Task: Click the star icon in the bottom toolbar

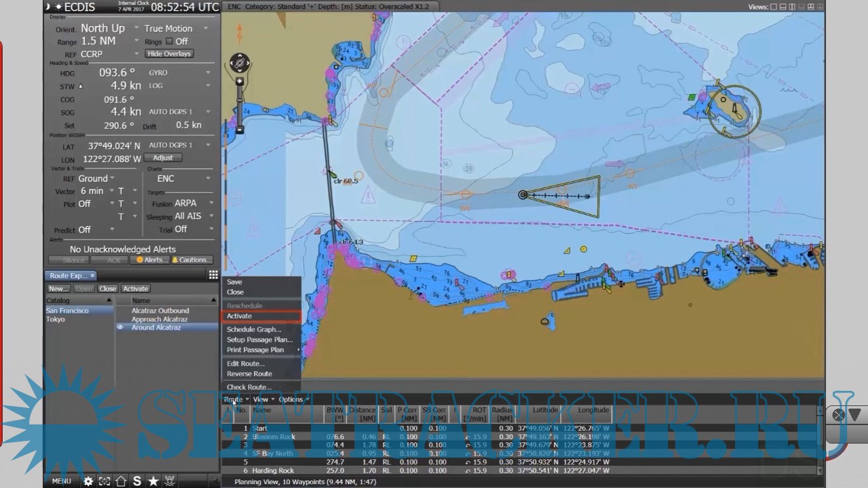Action: click(x=153, y=481)
